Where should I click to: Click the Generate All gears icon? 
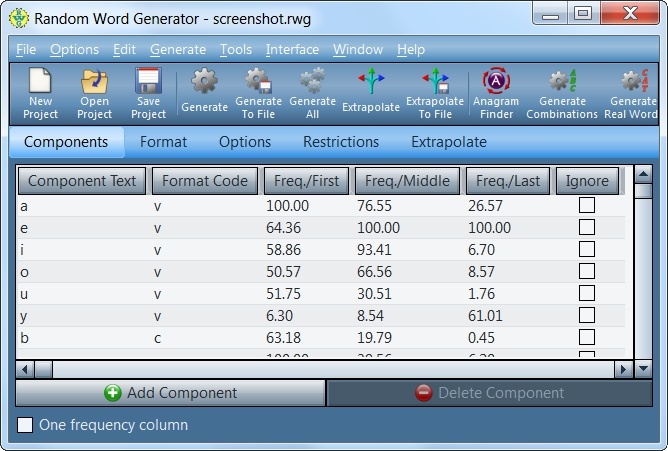pos(312,93)
